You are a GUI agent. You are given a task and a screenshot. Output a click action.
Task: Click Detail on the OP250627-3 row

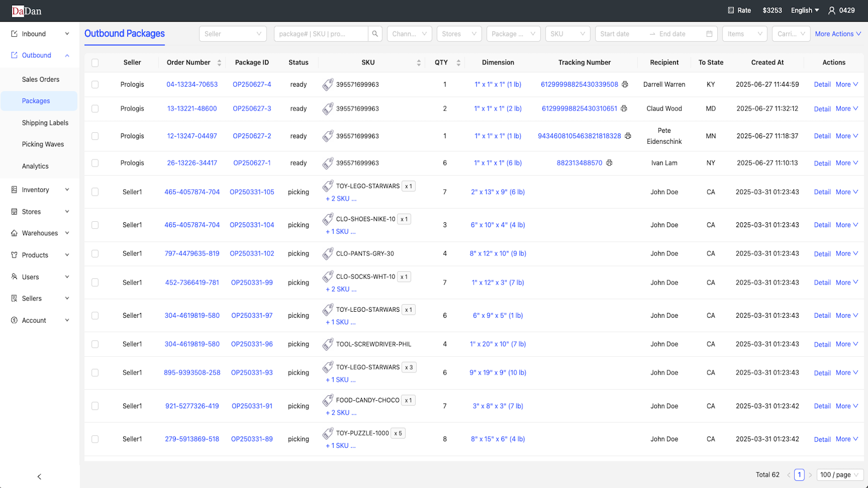click(822, 108)
